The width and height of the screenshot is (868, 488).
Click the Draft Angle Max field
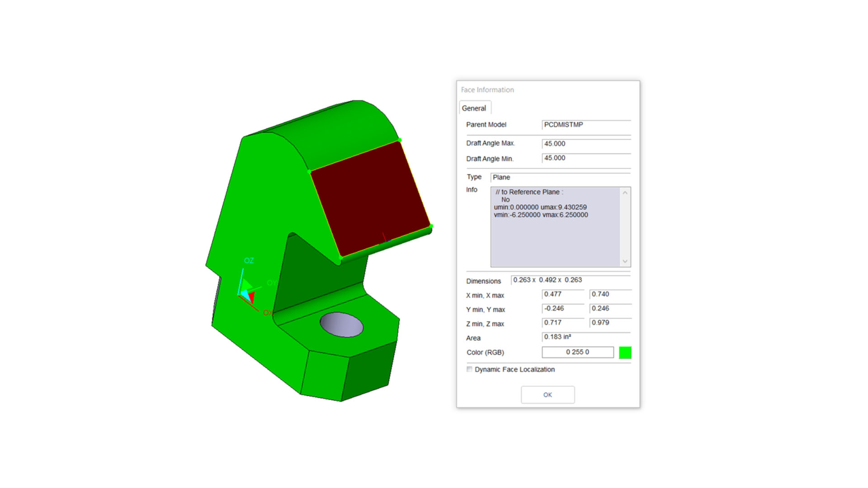pos(586,144)
